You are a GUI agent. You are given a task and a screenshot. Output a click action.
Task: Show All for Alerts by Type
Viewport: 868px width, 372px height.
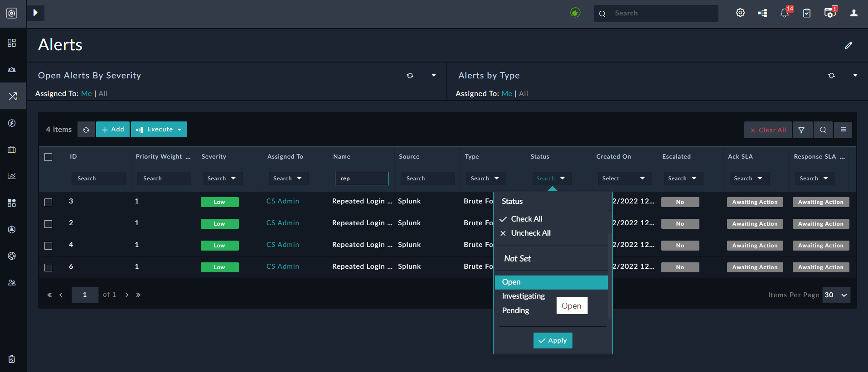[524, 94]
